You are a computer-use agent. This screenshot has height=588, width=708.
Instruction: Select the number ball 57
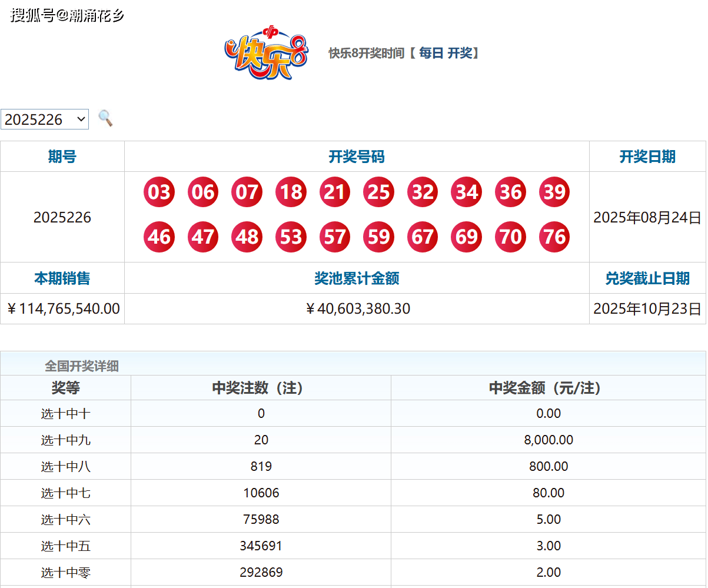[x=334, y=236]
